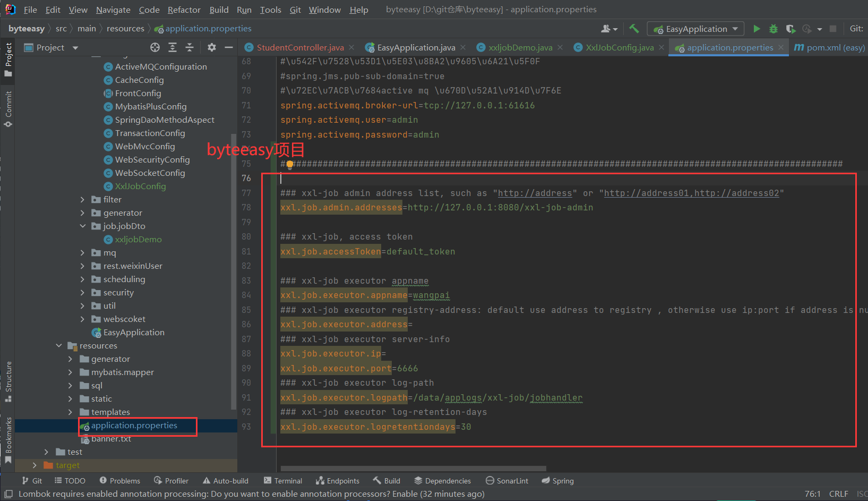Open the SonarLint tool window

[507, 481]
